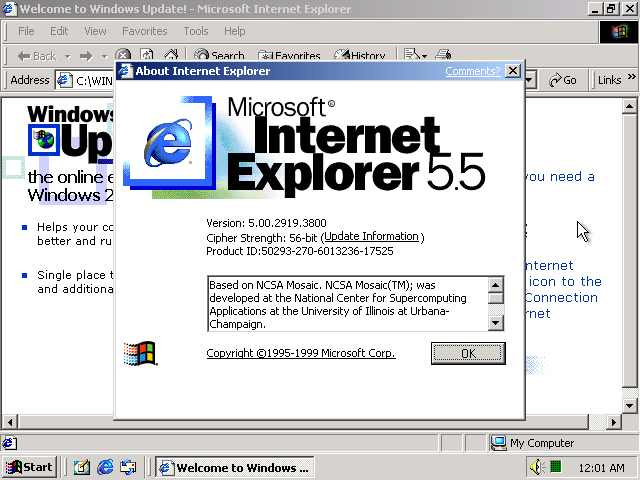Expand the Back history dropdown arrow
640x480 pixels.
click(x=68, y=56)
